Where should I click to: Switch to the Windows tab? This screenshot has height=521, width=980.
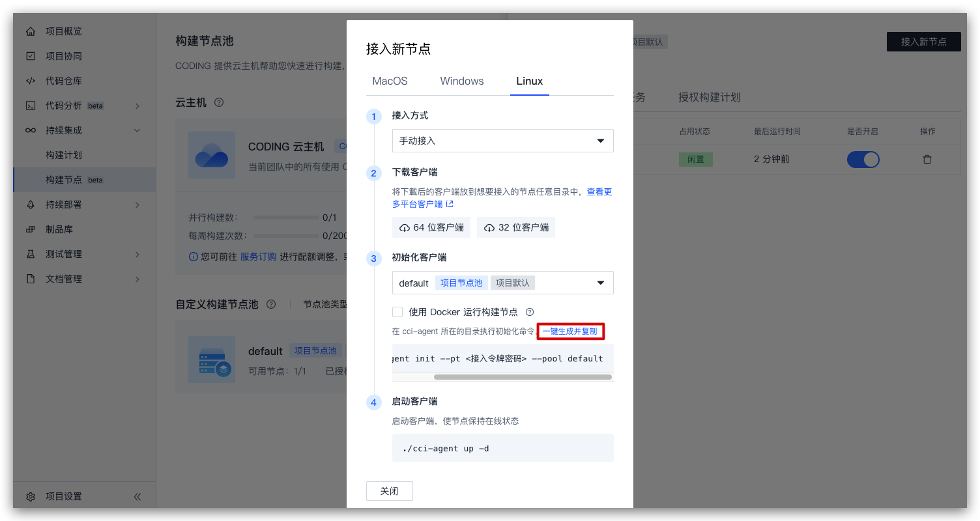point(462,81)
